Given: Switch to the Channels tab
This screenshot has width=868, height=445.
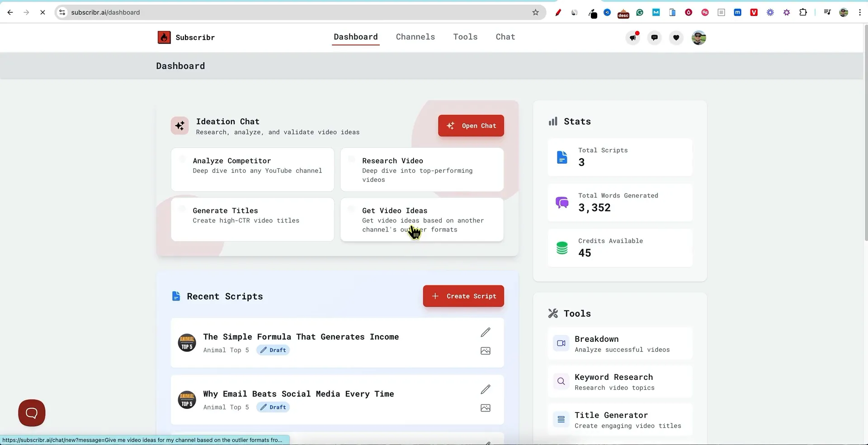Looking at the screenshot, I should pyautogui.click(x=415, y=37).
